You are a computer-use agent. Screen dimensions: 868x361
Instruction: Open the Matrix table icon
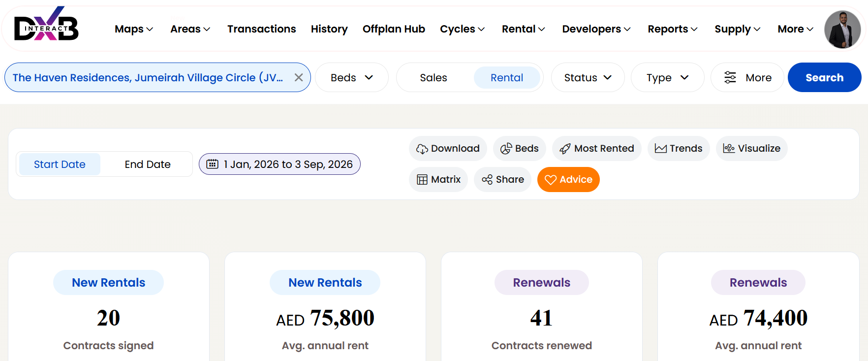coord(422,180)
